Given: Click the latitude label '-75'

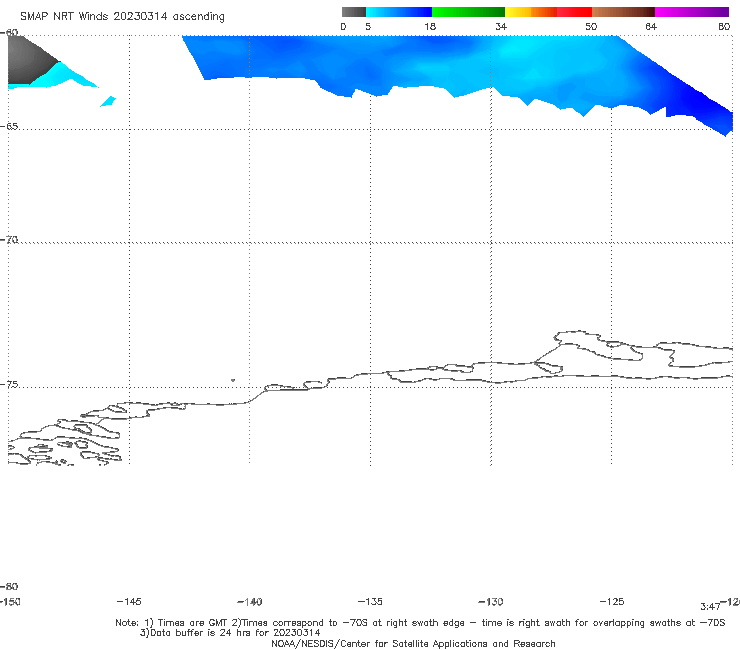Looking at the screenshot, I should (9, 384).
